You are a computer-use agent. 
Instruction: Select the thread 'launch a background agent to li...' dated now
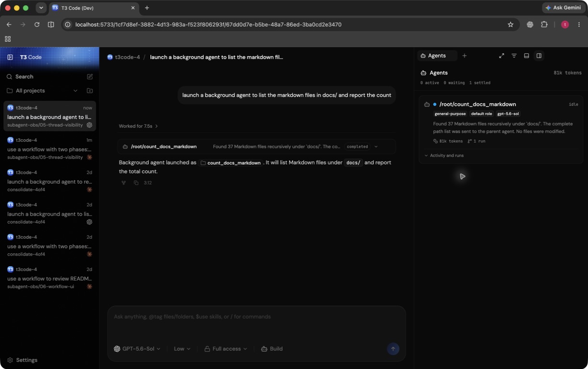49,116
